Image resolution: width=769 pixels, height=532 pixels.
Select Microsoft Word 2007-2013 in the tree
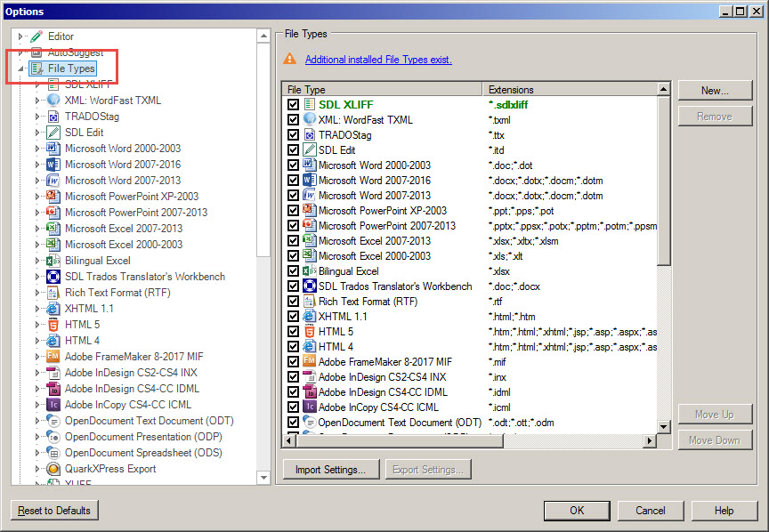point(122,181)
